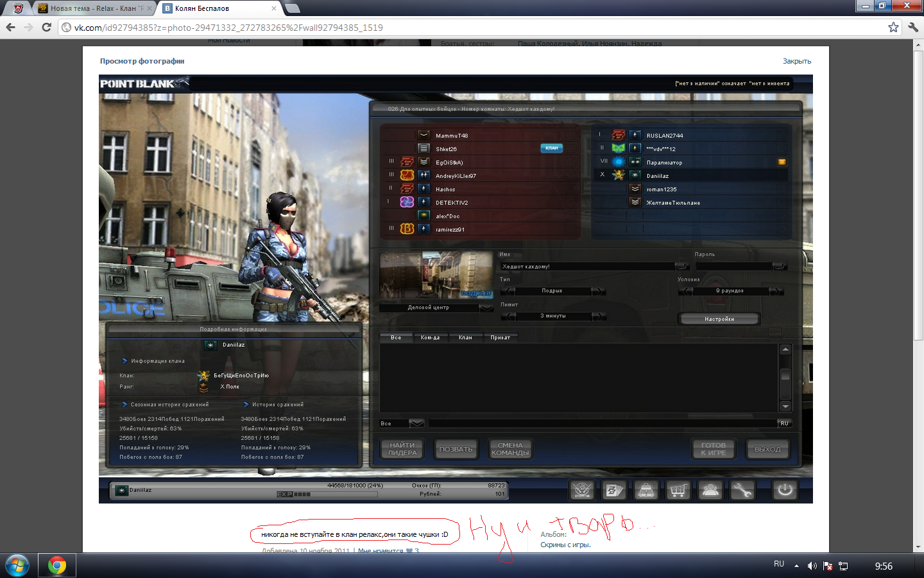Click blue КЛАН button beside Shket26
The height and width of the screenshot is (578, 924).
pos(551,148)
